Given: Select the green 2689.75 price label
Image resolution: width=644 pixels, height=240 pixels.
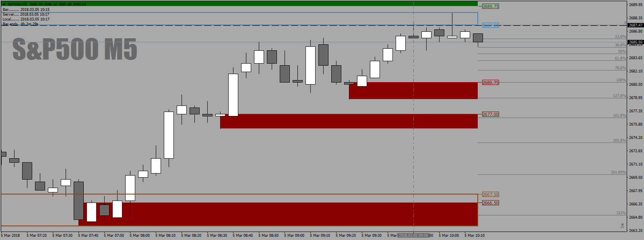Looking at the screenshot, I should (490, 6).
